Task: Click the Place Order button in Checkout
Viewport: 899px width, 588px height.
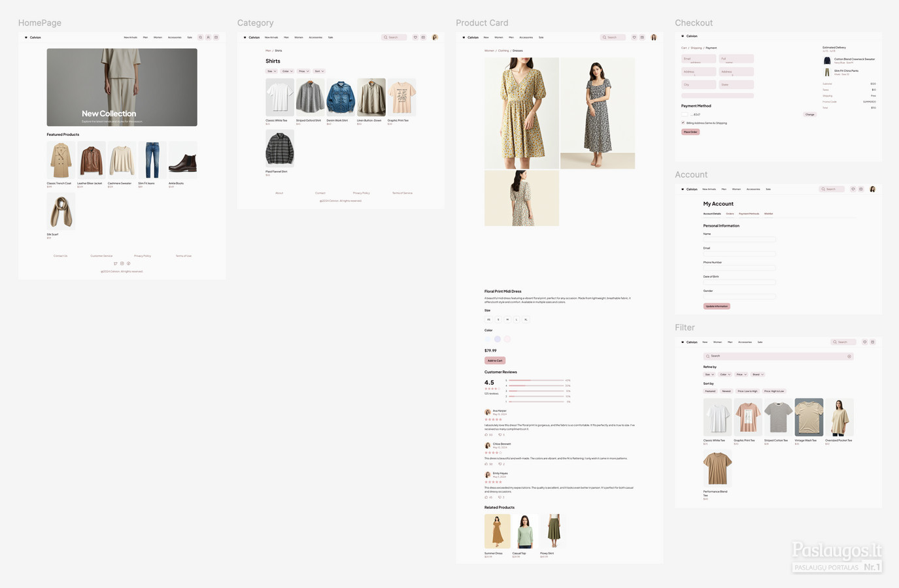Action: coord(690,132)
